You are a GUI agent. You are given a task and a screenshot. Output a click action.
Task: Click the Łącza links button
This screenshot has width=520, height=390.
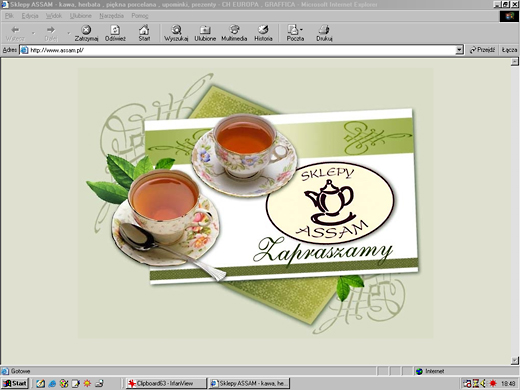(x=509, y=50)
